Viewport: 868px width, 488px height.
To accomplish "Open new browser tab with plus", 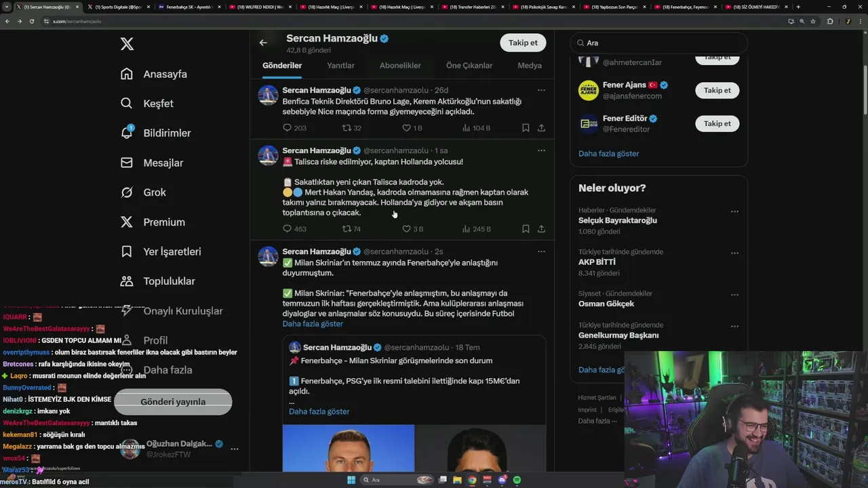I will click(x=798, y=7).
